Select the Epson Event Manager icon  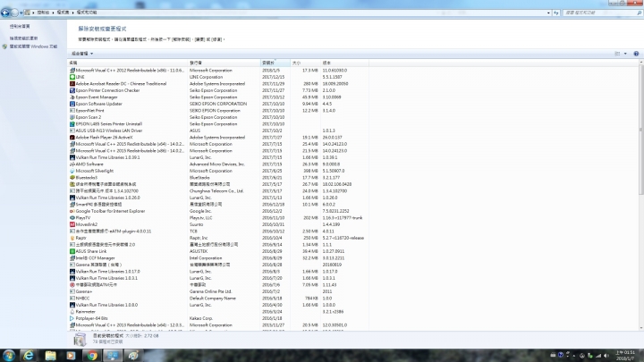tap(72, 97)
